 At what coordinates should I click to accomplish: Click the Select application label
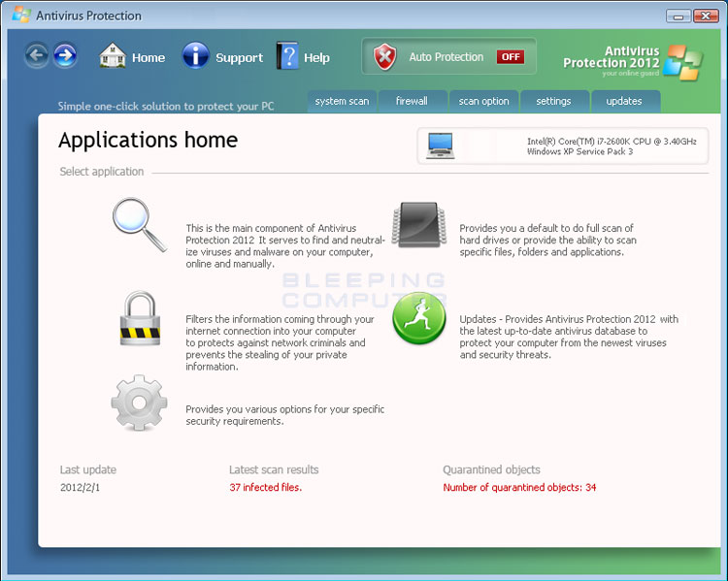[x=102, y=172]
